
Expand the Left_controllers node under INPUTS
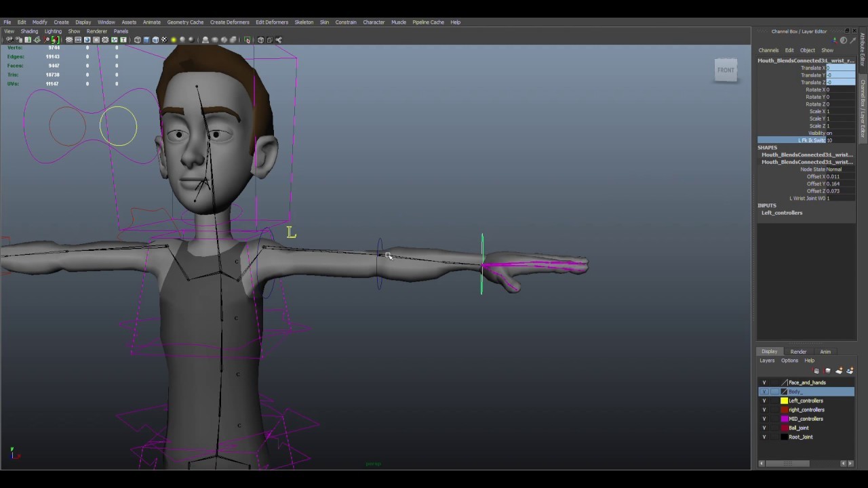click(782, 212)
